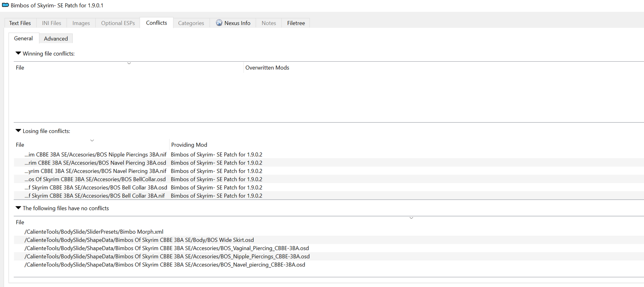Click providing mod for BOS BellCollar.osd

click(x=216, y=179)
